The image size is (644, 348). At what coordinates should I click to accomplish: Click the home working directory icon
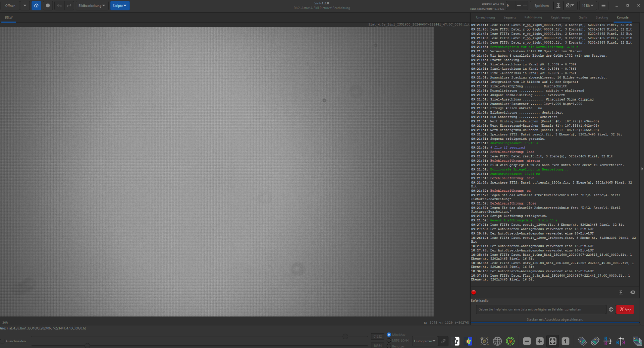(36, 6)
